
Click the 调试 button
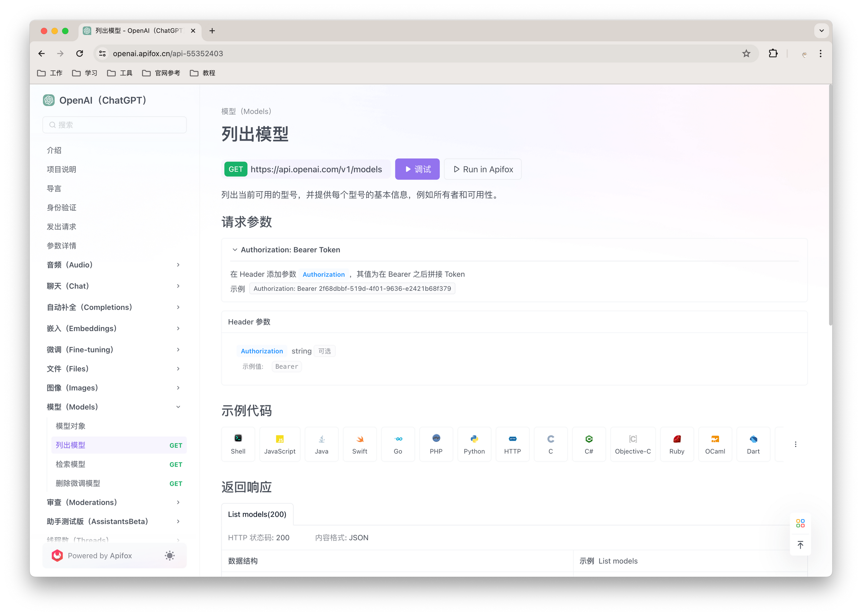click(x=417, y=169)
